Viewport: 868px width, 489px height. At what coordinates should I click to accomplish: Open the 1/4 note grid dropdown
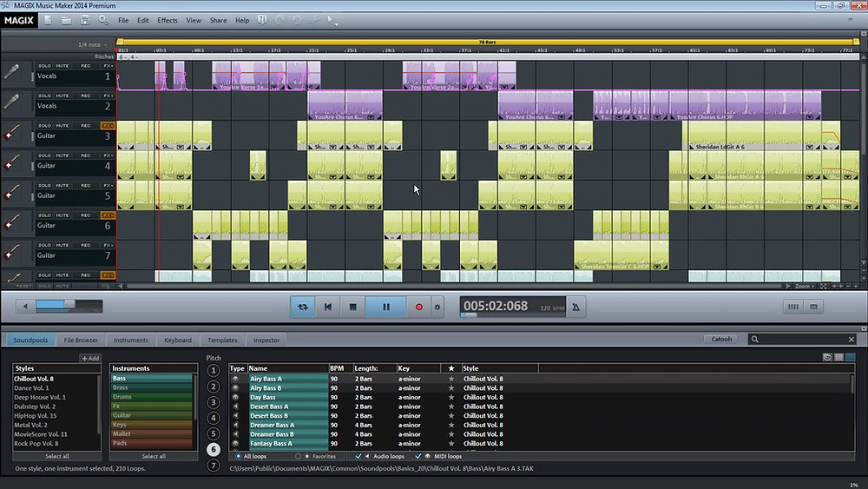(x=92, y=44)
